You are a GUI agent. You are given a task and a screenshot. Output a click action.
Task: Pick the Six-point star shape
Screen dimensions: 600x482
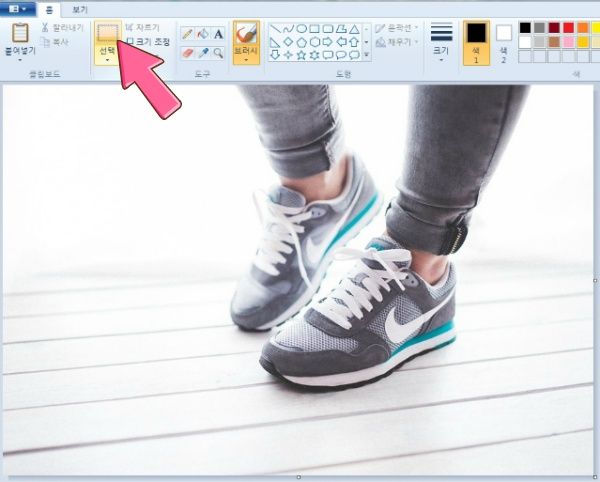pyautogui.click(x=315, y=55)
